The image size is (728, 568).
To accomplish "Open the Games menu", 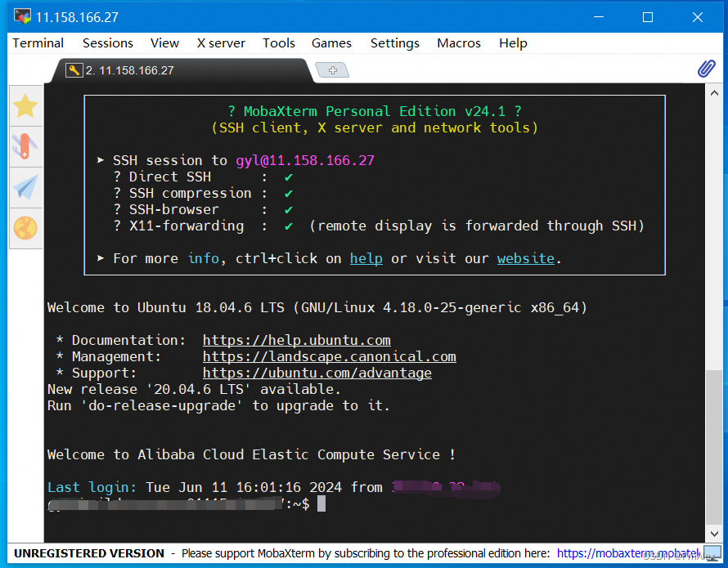I will 331,43.
